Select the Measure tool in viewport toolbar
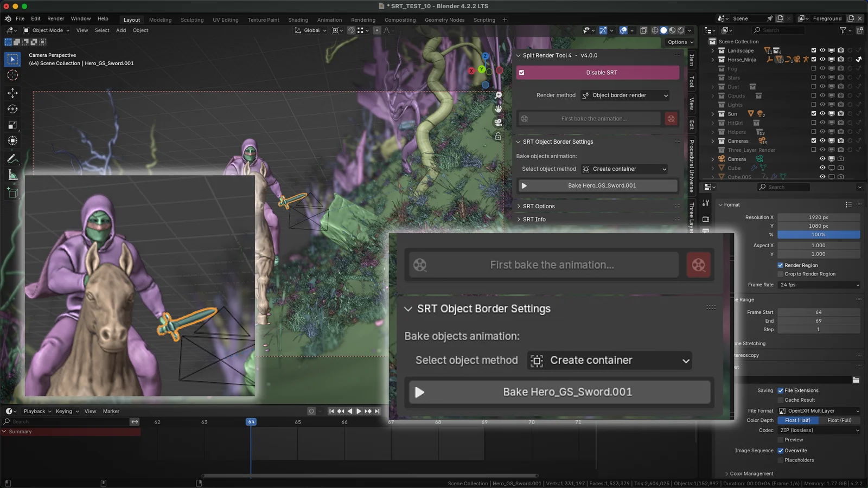Screen dimensions: 868x488 pyautogui.click(x=12, y=175)
